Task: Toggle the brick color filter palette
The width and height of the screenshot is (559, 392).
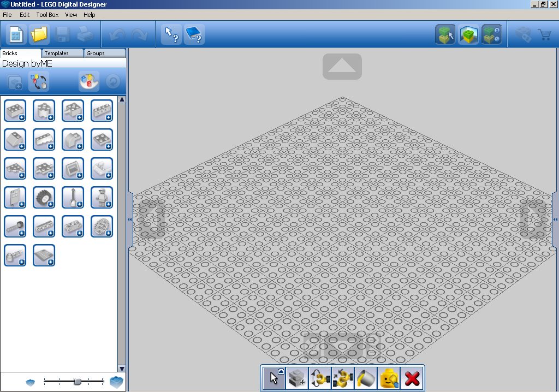Action: (x=89, y=82)
